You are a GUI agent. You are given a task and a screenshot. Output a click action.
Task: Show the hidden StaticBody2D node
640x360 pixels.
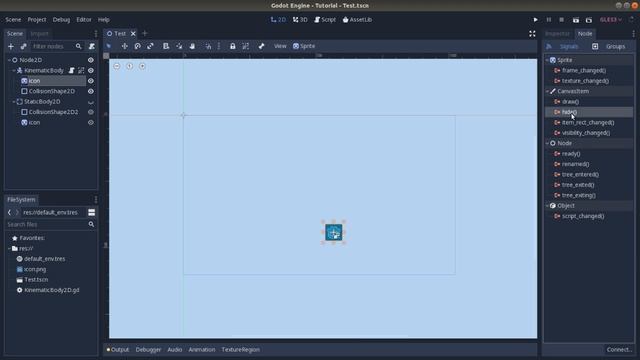click(91, 102)
